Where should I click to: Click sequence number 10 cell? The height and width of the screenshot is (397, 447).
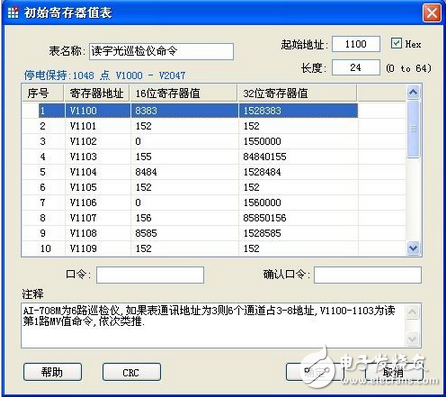pyautogui.click(x=44, y=249)
